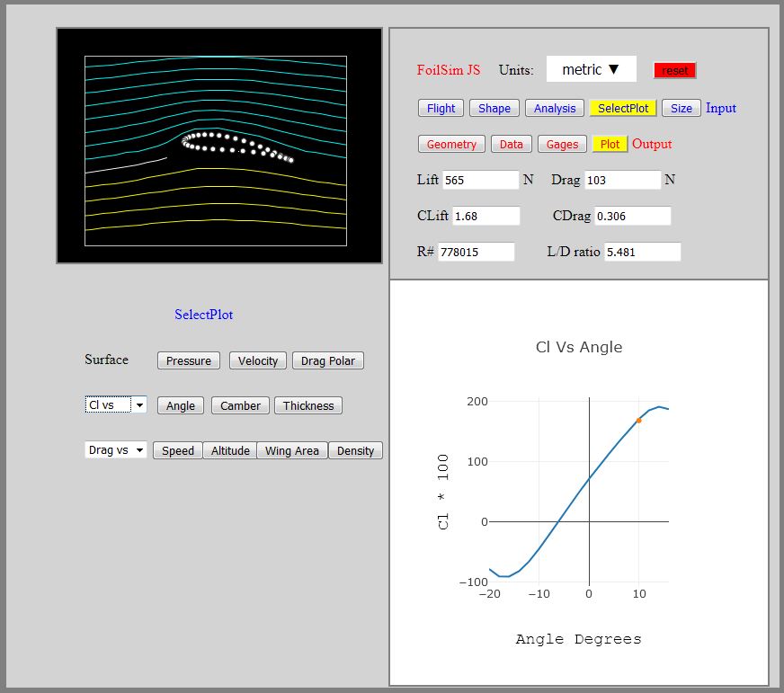Show the Geometry output view
This screenshot has width=784, height=693.
(x=451, y=144)
